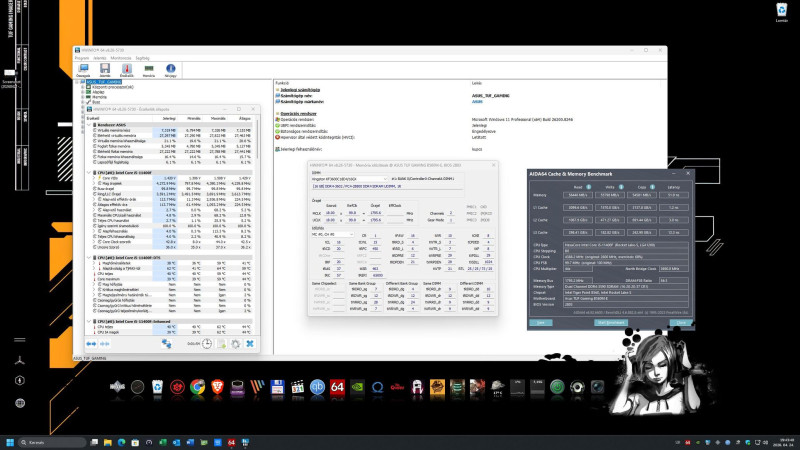Open the MC #0, CH #0 timings dropdown

coord(333,235)
